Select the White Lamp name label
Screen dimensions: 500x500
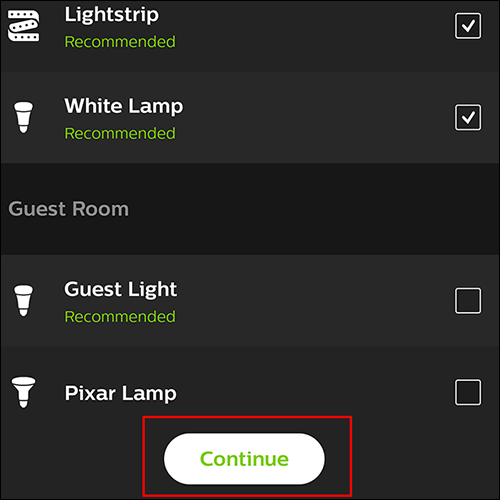[x=124, y=106]
